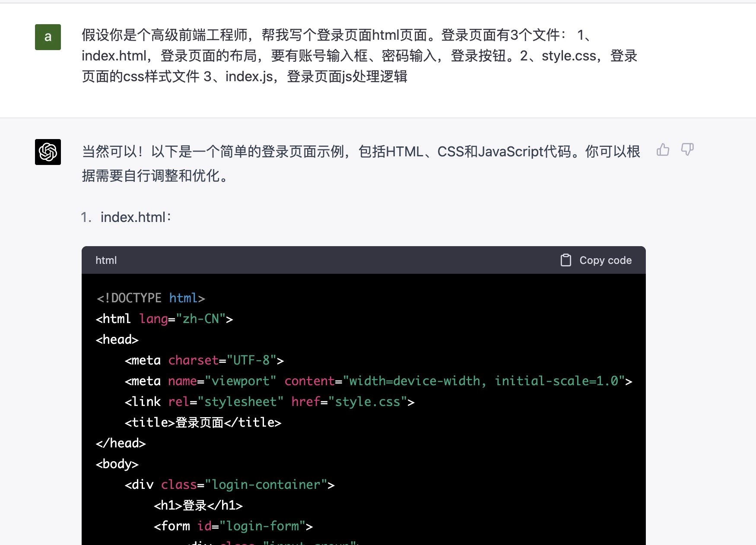
Task: Click the form id="login-form" line
Action: [x=233, y=526]
